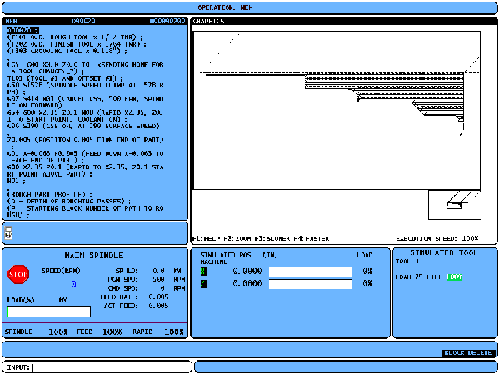Click the RAPID 100% override readout

coord(158,332)
